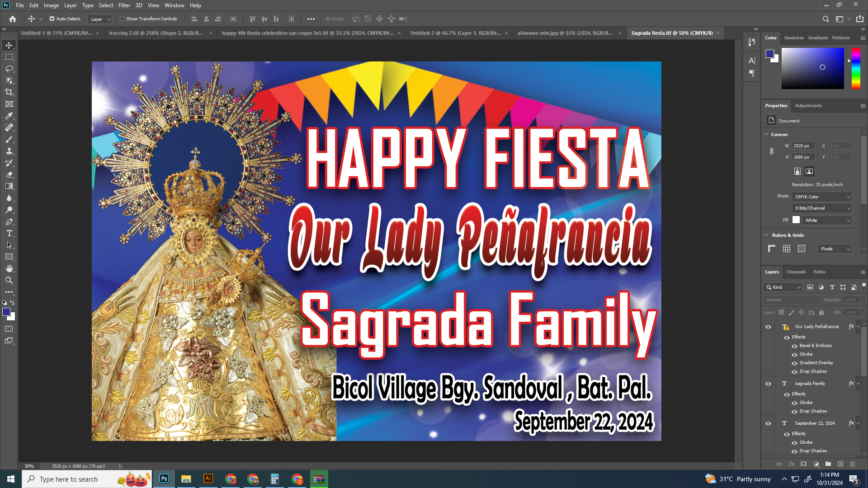Select the Horizontal Type tool
This screenshot has height=488, width=868.
tap(9, 233)
